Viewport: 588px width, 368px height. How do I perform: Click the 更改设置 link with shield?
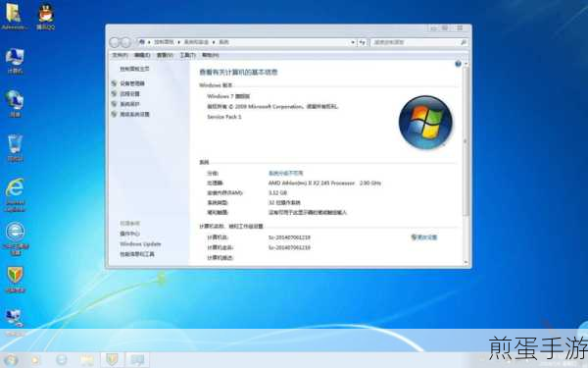pyautogui.click(x=424, y=237)
